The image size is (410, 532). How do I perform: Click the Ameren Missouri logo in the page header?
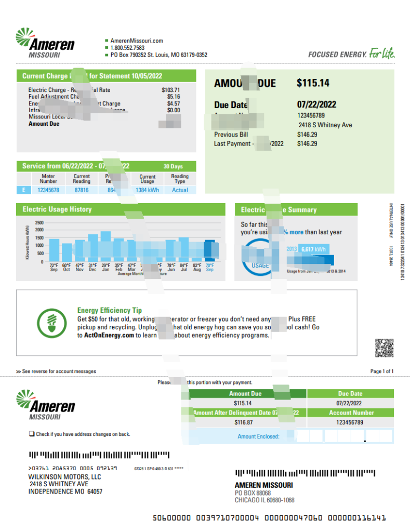point(45,43)
